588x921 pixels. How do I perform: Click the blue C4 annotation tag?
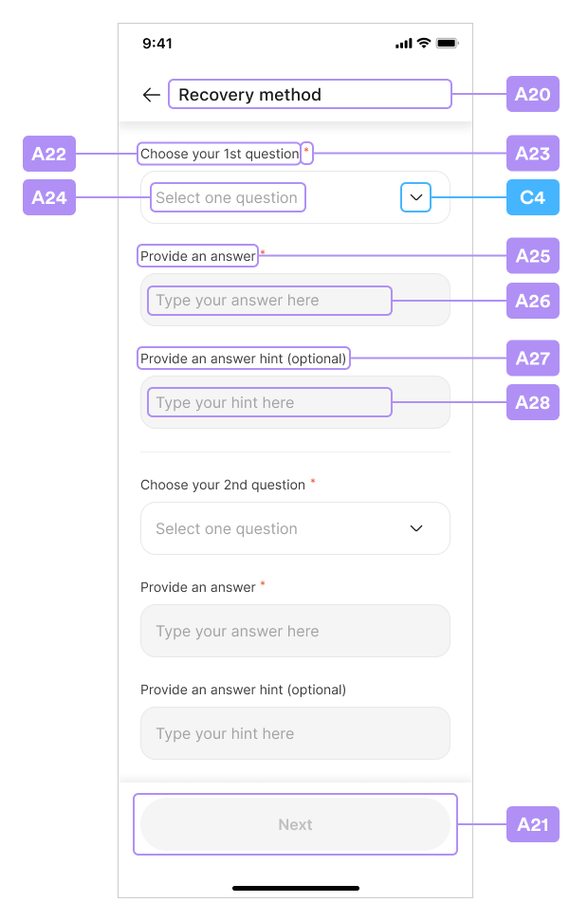pyautogui.click(x=532, y=197)
